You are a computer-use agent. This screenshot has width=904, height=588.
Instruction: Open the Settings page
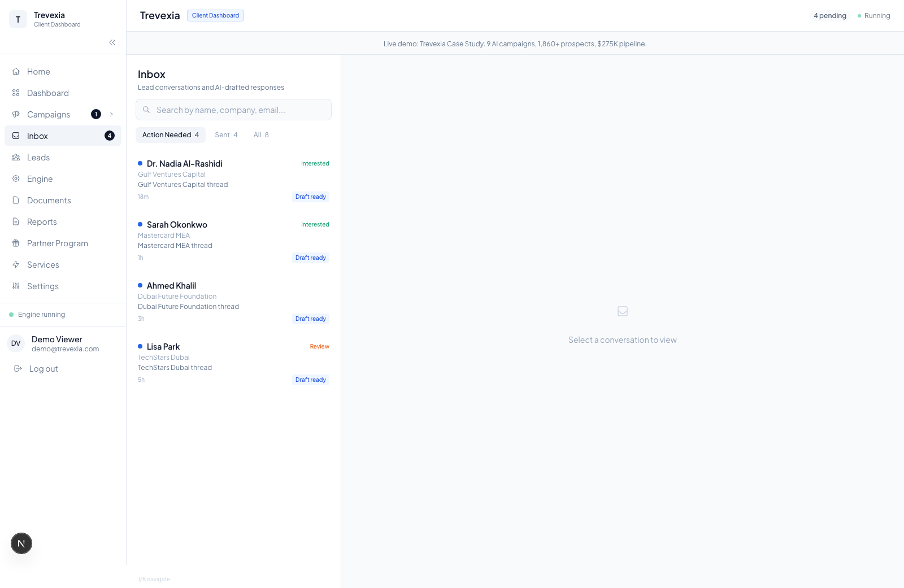click(63, 286)
